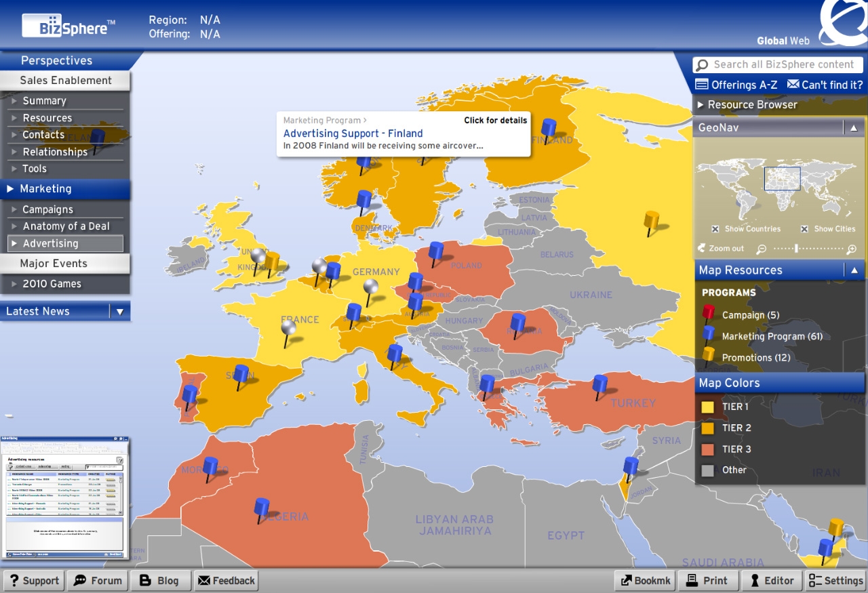
Task: Click the Can't find it? link
Action: [x=825, y=85]
